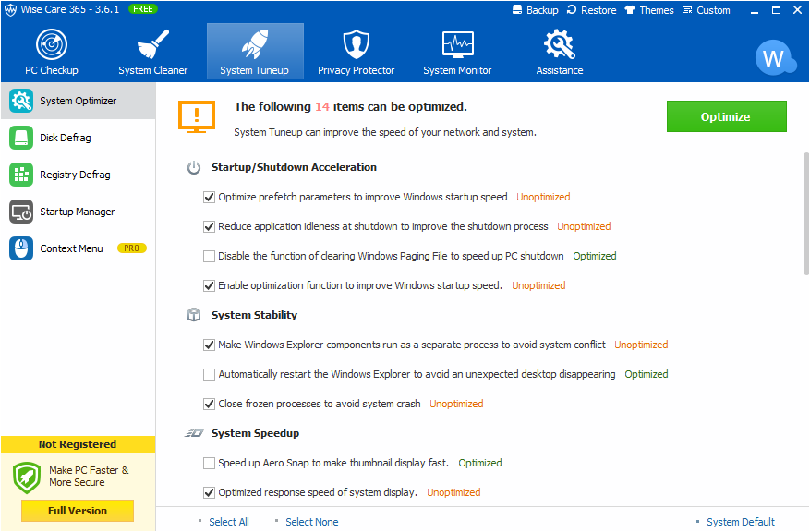Open the System Monitor icon
Image resolution: width=810 pixels, height=532 pixels.
[458, 44]
